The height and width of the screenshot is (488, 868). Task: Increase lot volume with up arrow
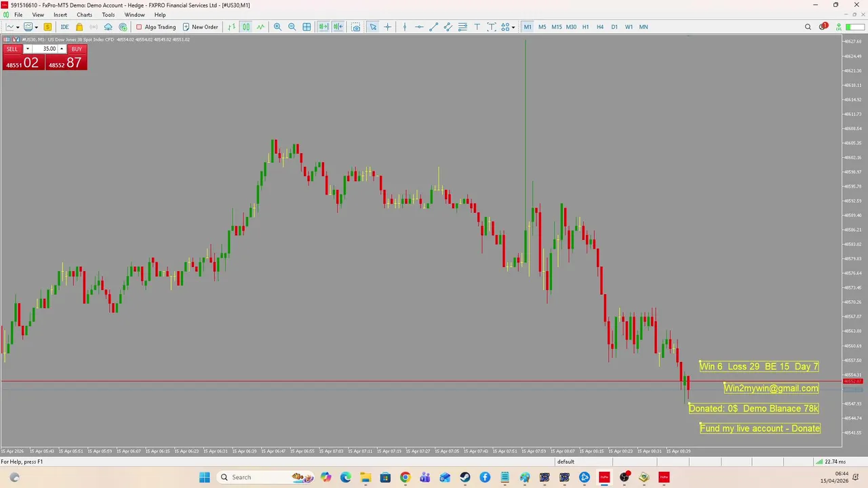point(62,49)
